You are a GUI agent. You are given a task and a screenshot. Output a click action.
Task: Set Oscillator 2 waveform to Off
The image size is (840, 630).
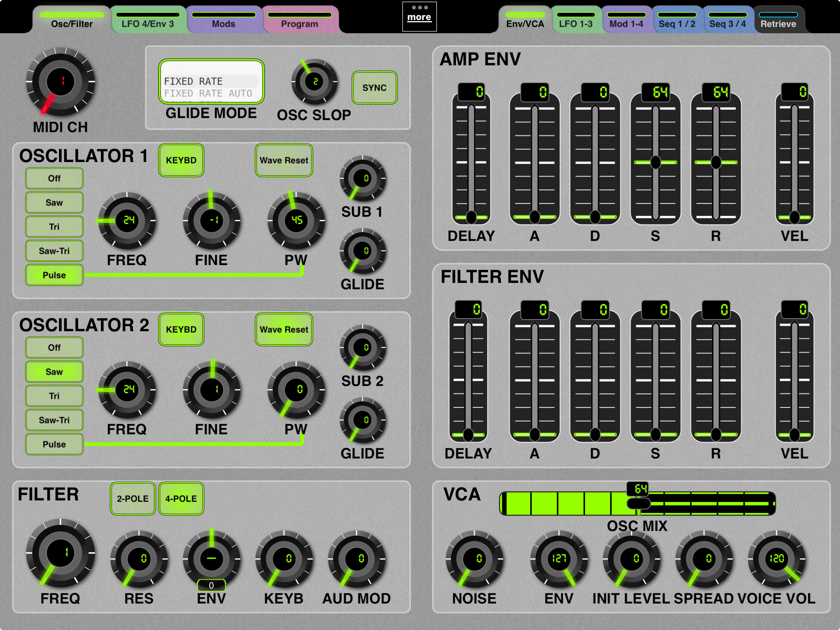pos(54,347)
